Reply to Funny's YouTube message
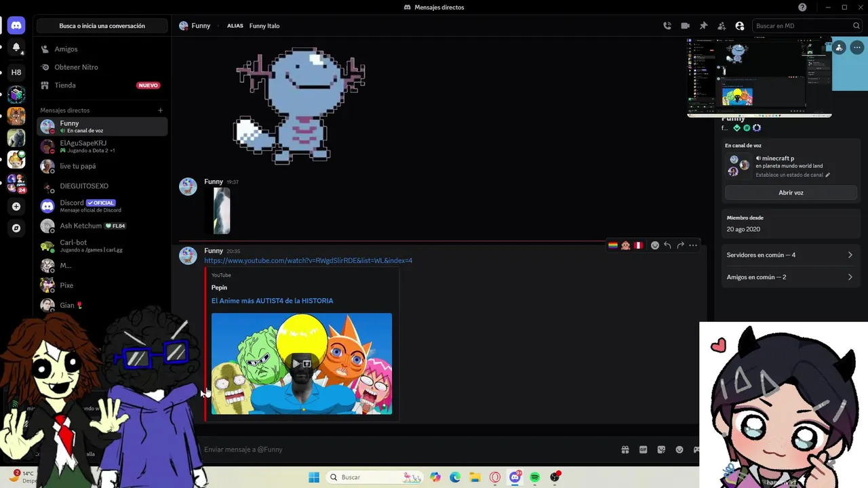Image resolution: width=868 pixels, height=488 pixels. coord(667,245)
